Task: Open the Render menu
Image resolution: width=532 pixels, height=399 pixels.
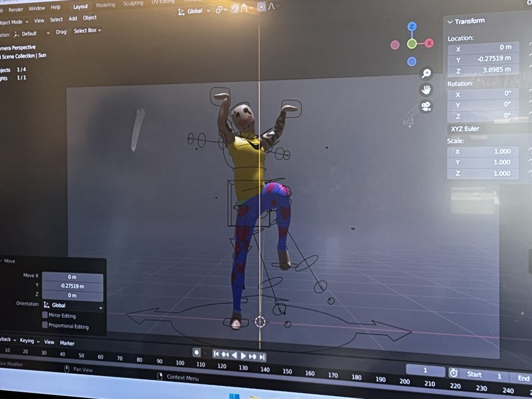Action: [x=16, y=9]
